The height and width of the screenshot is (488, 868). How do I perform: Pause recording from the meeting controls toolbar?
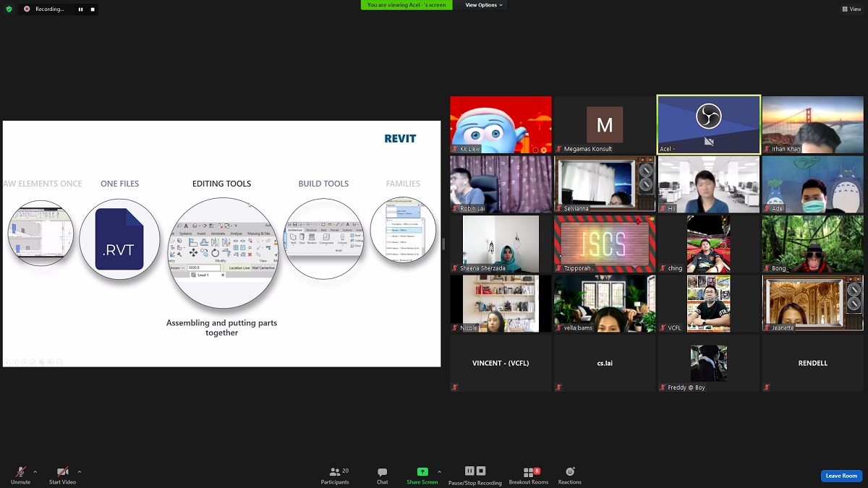[x=469, y=471]
